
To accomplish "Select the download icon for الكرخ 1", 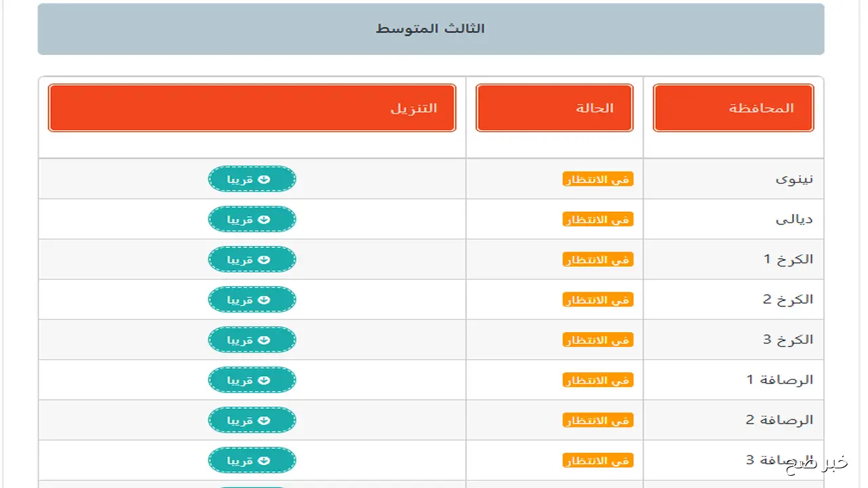I will pos(264,259).
